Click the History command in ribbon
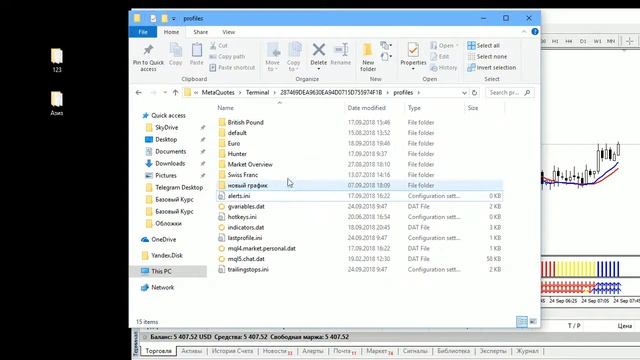 click(x=444, y=68)
